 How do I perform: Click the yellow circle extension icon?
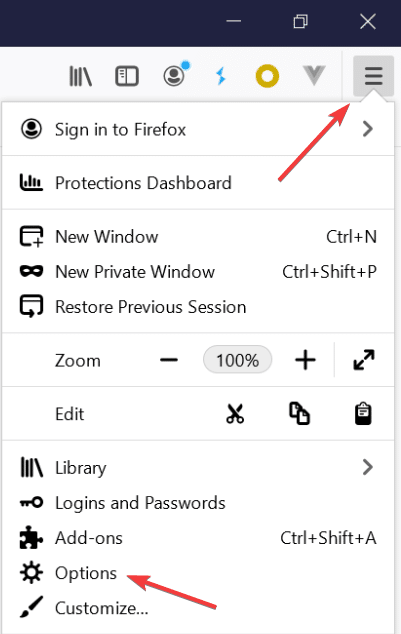point(267,76)
